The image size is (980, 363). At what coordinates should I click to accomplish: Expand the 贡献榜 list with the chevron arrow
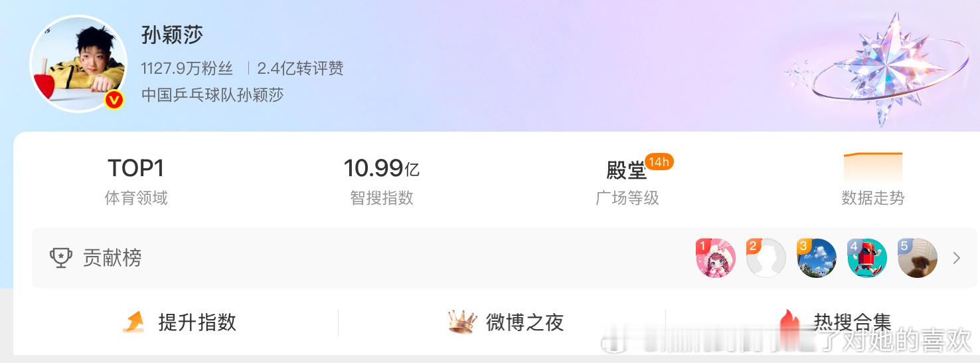pyautogui.click(x=957, y=258)
